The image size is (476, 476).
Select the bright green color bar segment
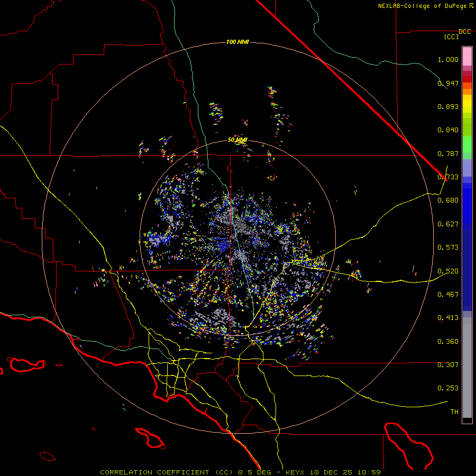[x=467, y=148]
